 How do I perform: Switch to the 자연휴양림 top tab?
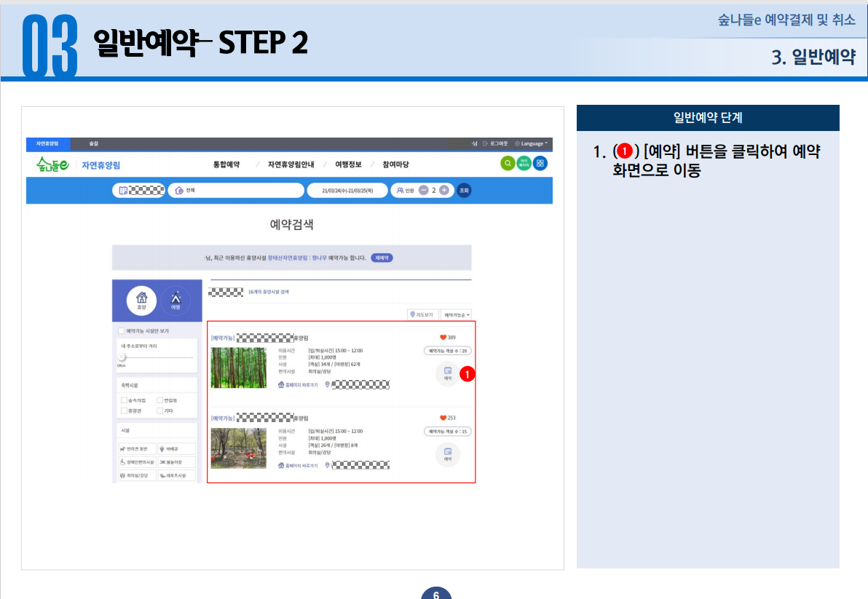pos(47,144)
